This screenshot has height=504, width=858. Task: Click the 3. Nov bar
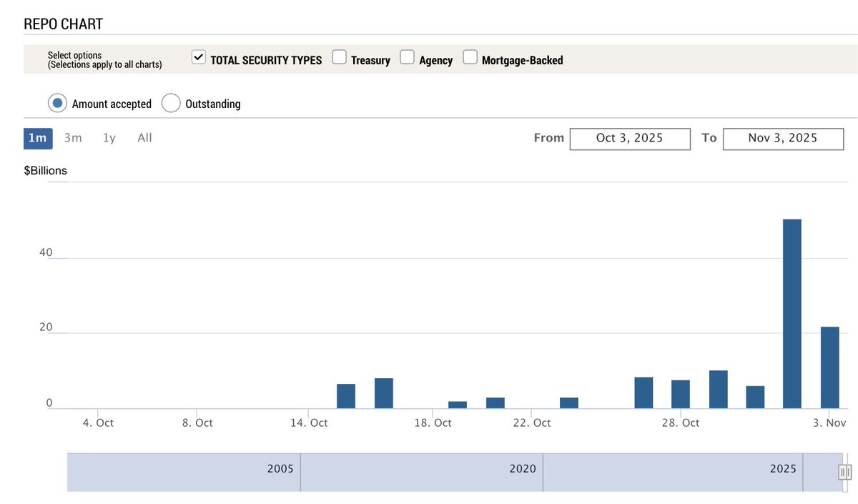[x=829, y=367]
